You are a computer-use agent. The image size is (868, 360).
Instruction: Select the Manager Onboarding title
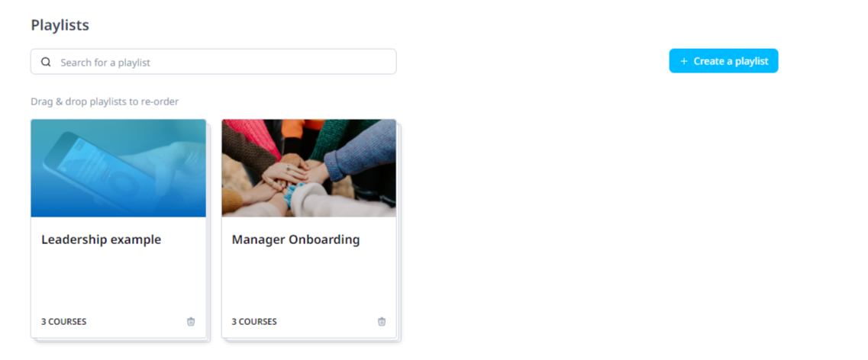[295, 239]
